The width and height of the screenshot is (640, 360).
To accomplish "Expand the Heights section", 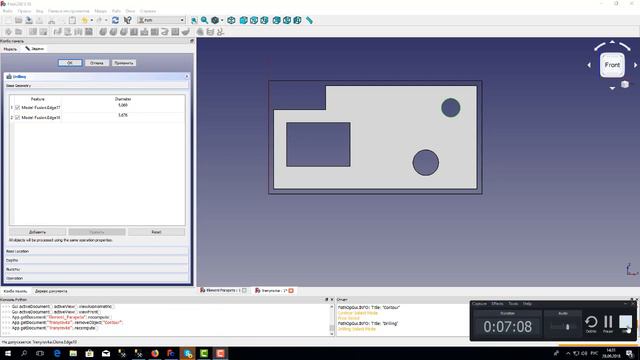I will (x=97, y=269).
